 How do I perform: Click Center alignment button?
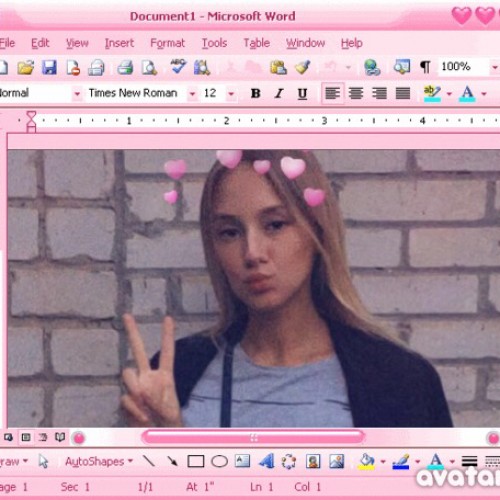356,93
